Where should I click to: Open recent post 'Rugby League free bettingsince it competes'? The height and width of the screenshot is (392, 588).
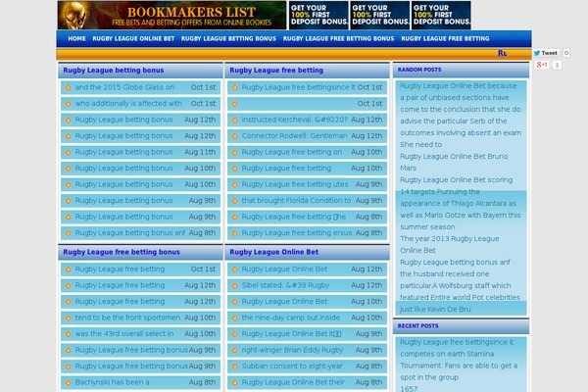pyautogui.click(x=459, y=360)
